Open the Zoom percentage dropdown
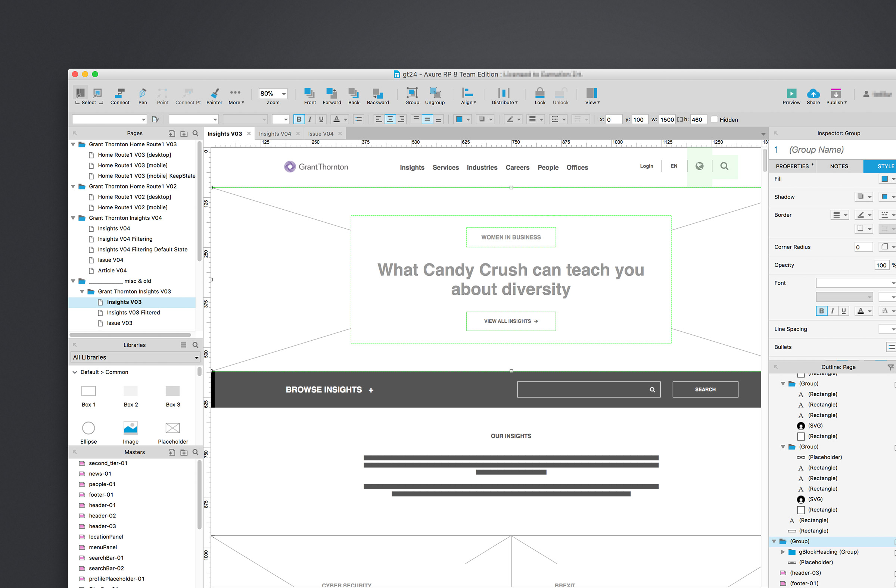Viewport: 896px width, 588px height. (x=284, y=94)
